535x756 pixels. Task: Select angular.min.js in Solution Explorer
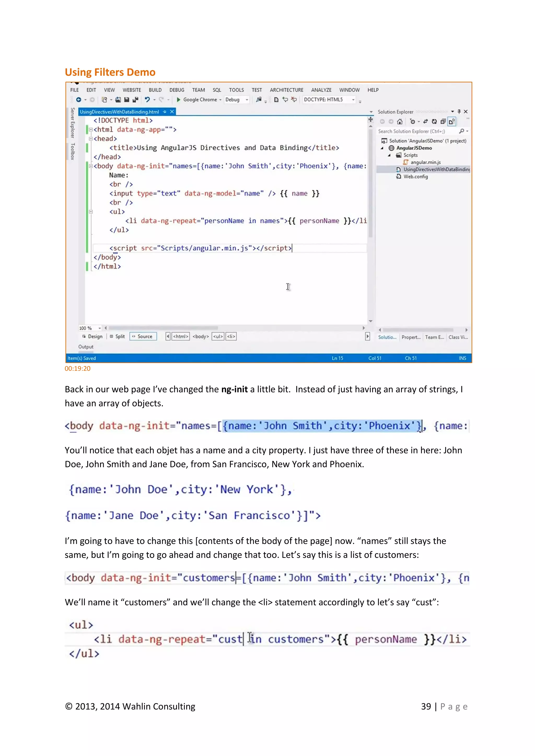tap(422, 162)
